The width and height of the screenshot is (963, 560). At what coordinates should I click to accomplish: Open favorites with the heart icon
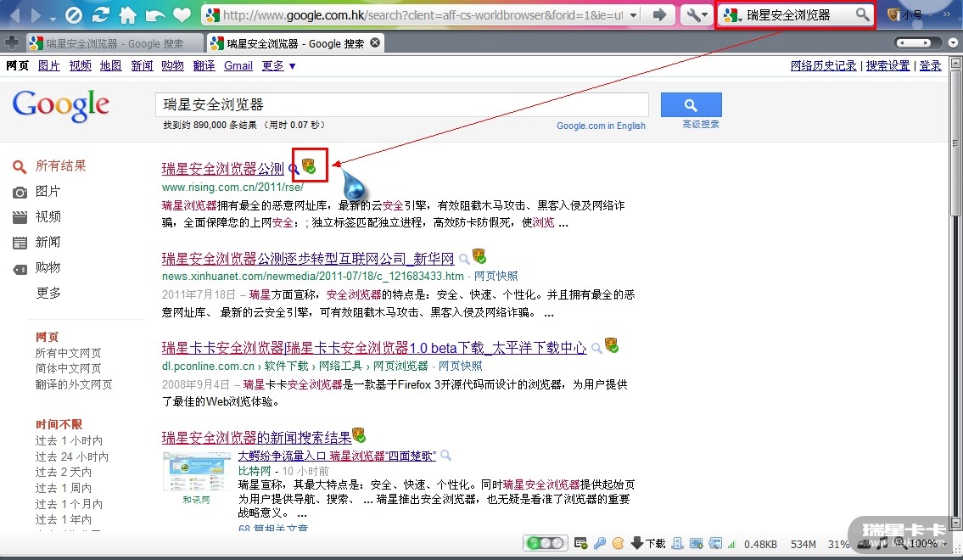(x=182, y=15)
